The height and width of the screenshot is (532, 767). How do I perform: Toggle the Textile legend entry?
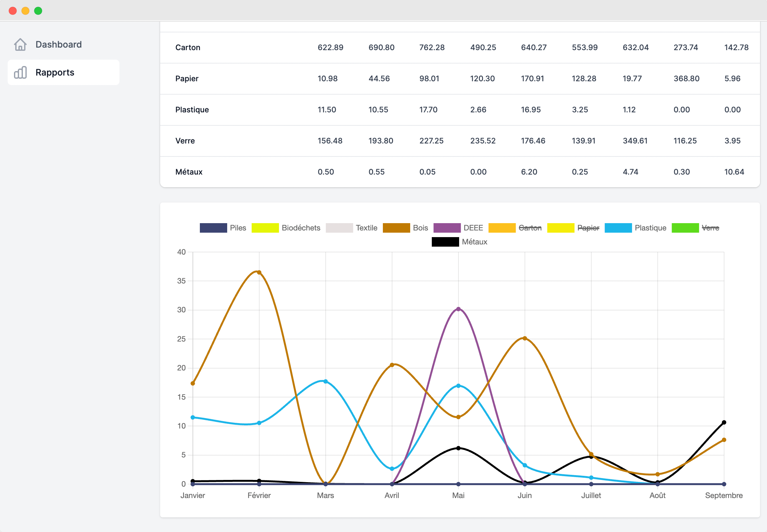[x=366, y=228]
